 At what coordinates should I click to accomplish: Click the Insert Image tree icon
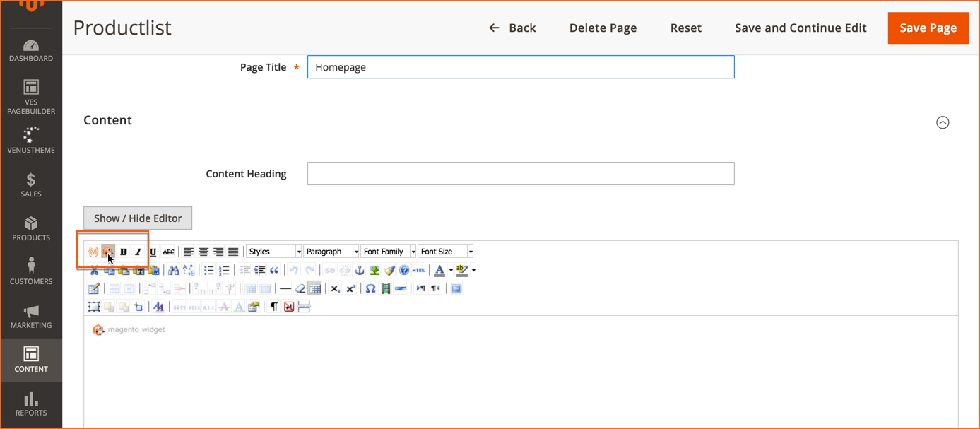point(374,270)
